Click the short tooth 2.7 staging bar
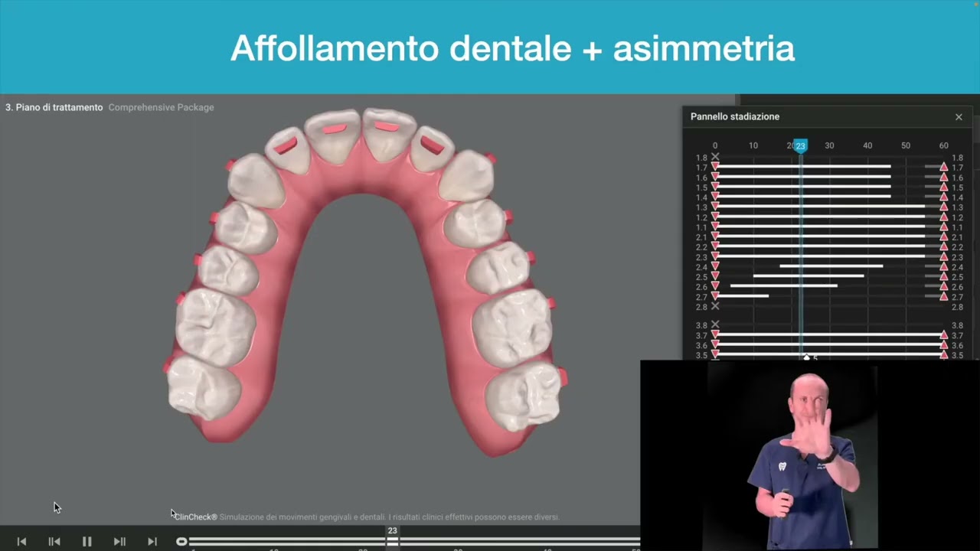This screenshot has width=980, height=551. [x=742, y=295]
